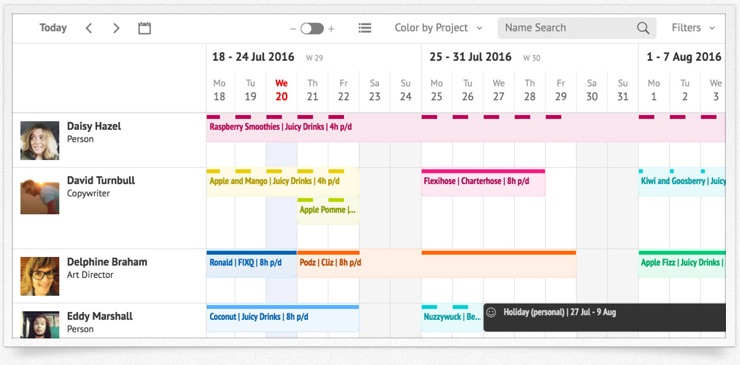Click the 25 - 31 Jul 2016 week label
Image resolution: width=740 pixels, height=365 pixels.
click(x=471, y=57)
